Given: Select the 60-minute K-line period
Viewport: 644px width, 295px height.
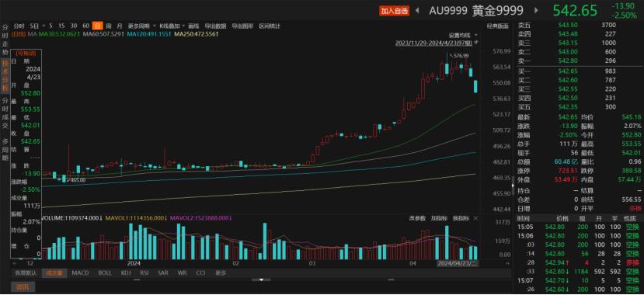Looking at the screenshot, I should 85,26.
